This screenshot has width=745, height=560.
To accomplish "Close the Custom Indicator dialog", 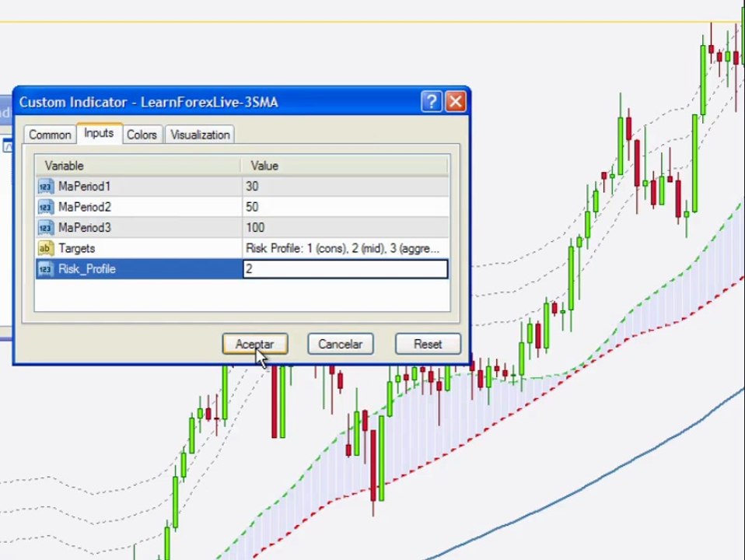I will coord(455,101).
